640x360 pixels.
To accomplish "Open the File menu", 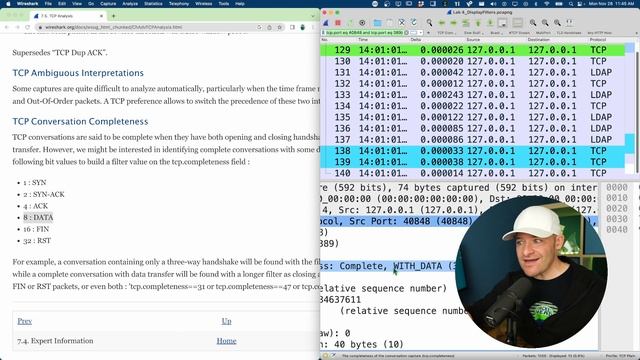I will click(x=48, y=4).
